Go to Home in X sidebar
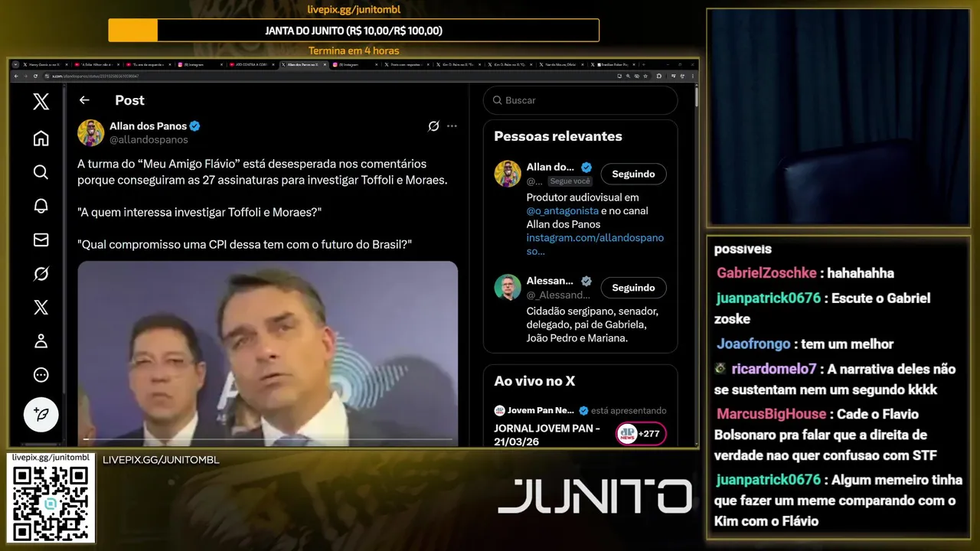Viewport: 980px width, 551px height. [41, 138]
